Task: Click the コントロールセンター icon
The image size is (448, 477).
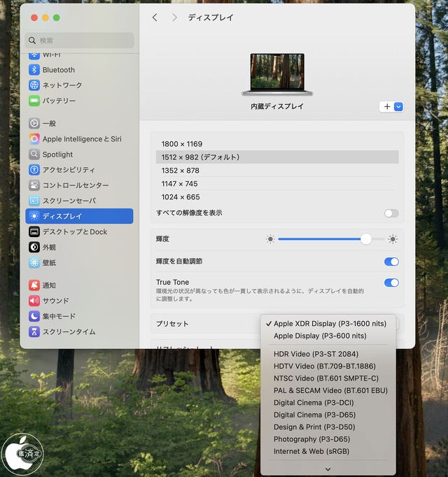Action: pyautogui.click(x=34, y=185)
